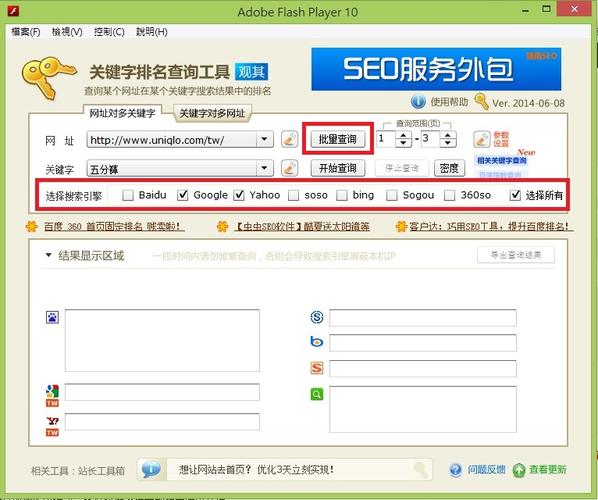Open the 站长工具箱 related tools link

pyautogui.click(x=101, y=471)
